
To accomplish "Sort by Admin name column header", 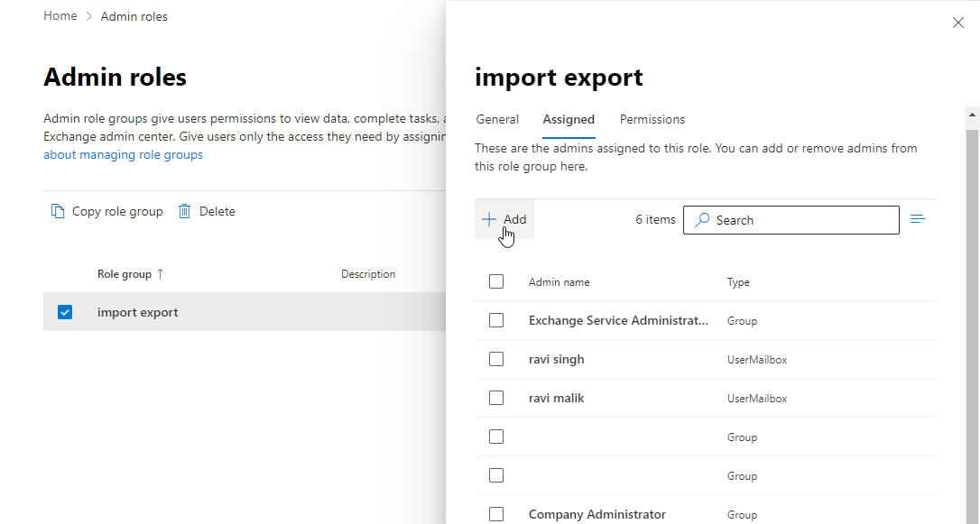I will pos(559,282).
